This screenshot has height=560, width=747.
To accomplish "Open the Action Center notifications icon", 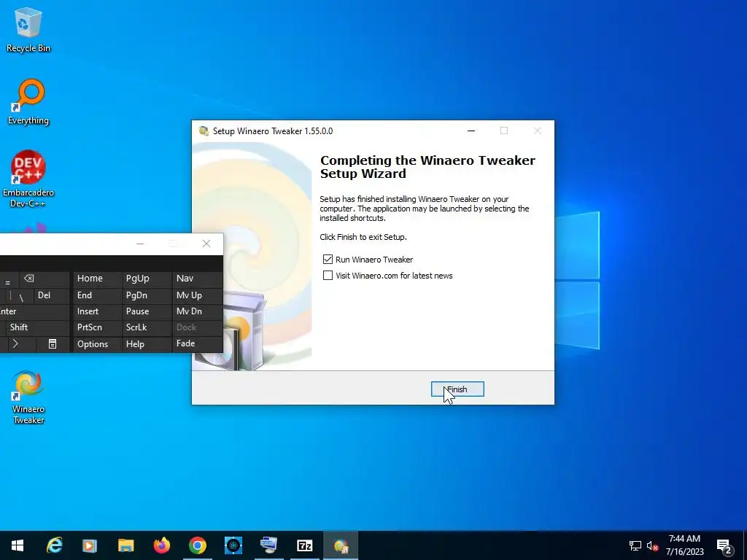I will point(724,545).
